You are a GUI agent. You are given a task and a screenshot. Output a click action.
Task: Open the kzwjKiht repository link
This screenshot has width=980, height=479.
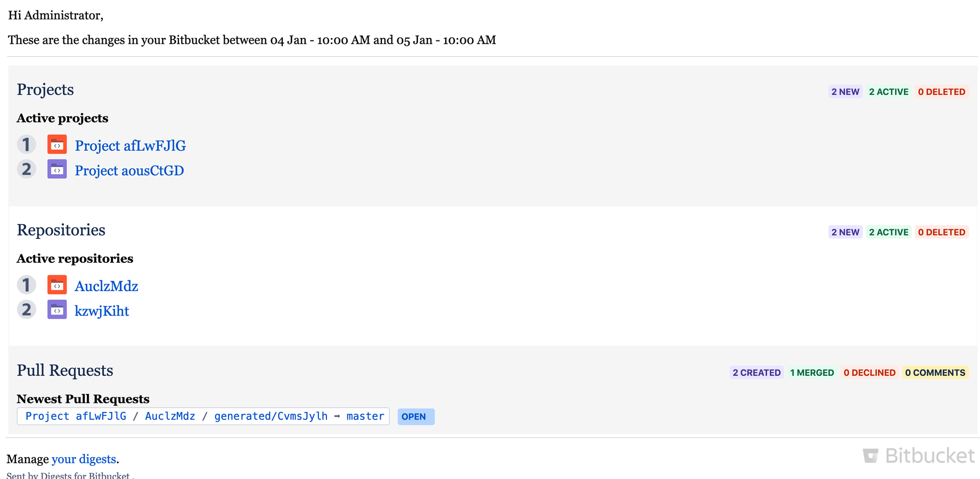[102, 311]
